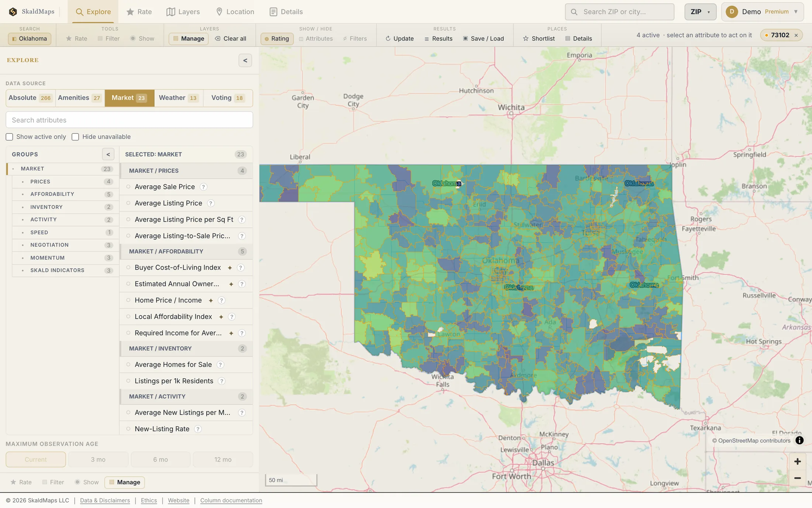
Task: Open the Shortlist places
Action: [x=539, y=38]
